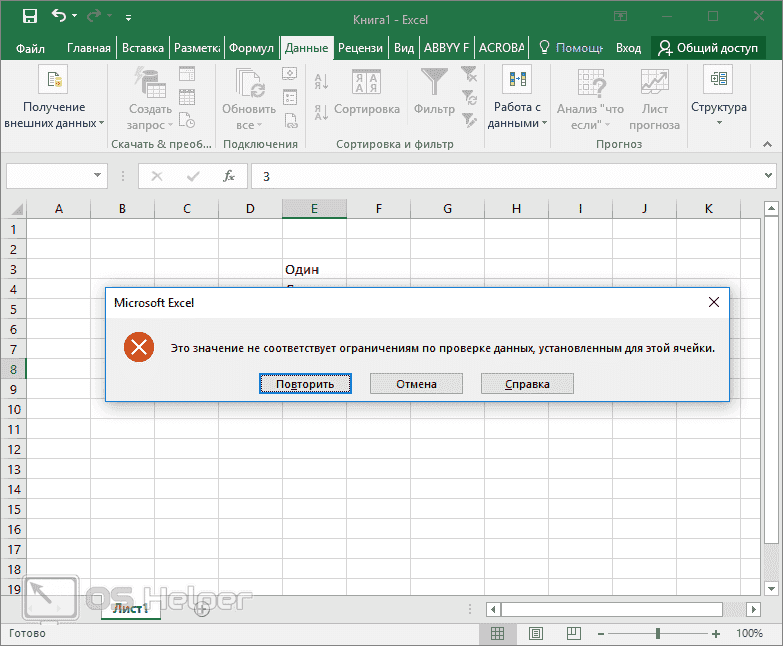Close the Microsoft Excel error dialog
This screenshot has height=646, width=783.
pyautogui.click(x=713, y=302)
